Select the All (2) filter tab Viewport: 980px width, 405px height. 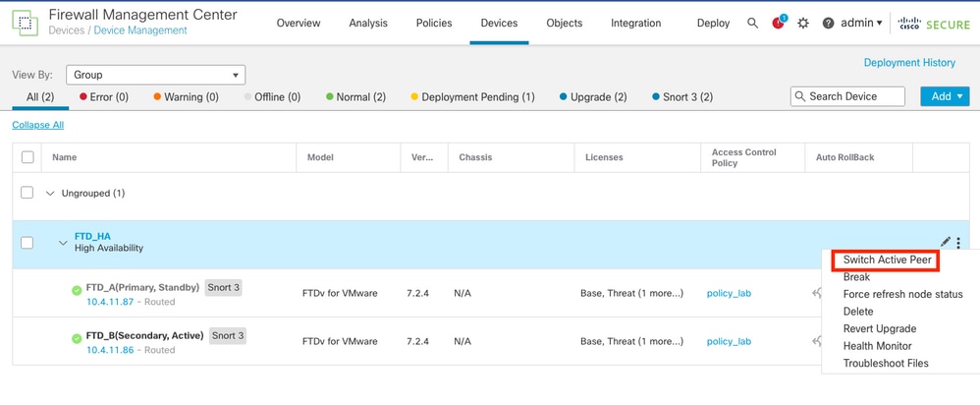pyautogui.click(x=40, y=97)
